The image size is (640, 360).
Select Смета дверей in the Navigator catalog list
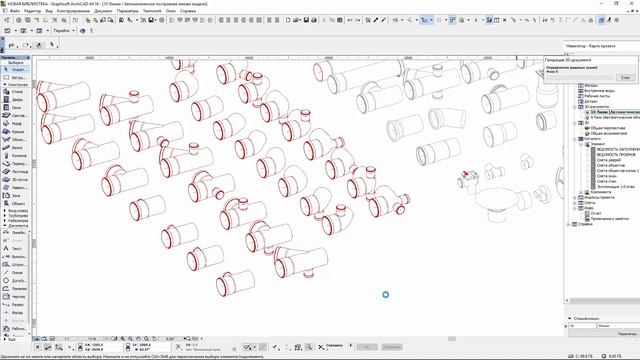pos(609,160)
